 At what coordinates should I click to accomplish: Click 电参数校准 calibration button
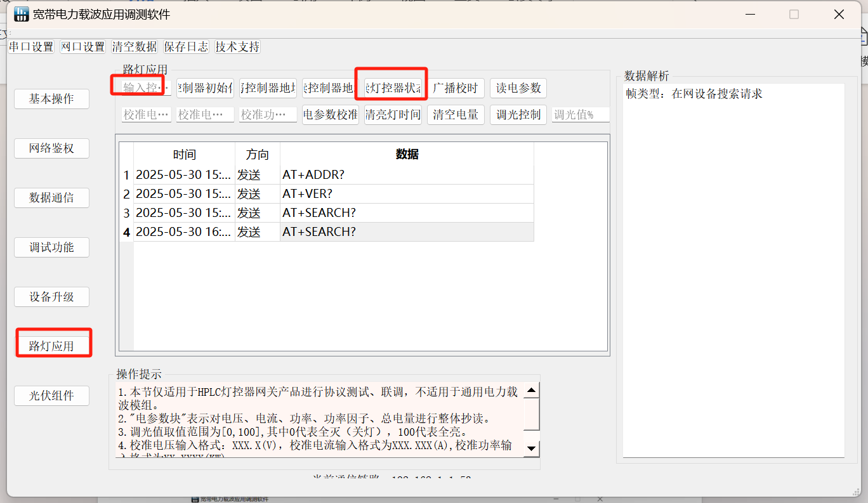click(x=330, y=114)
